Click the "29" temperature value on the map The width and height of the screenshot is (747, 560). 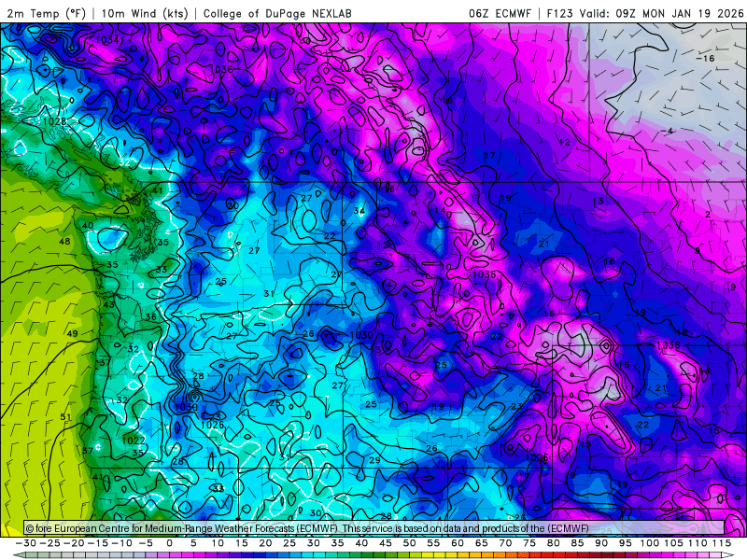coord(375,460)
